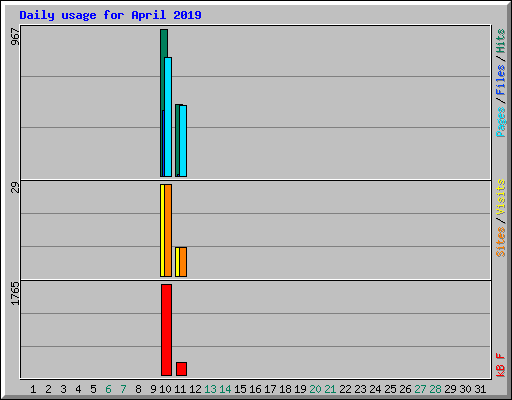512x400 pixels.
Task: Click day 10 on the date axis
Action: click(x=165, y=389)
